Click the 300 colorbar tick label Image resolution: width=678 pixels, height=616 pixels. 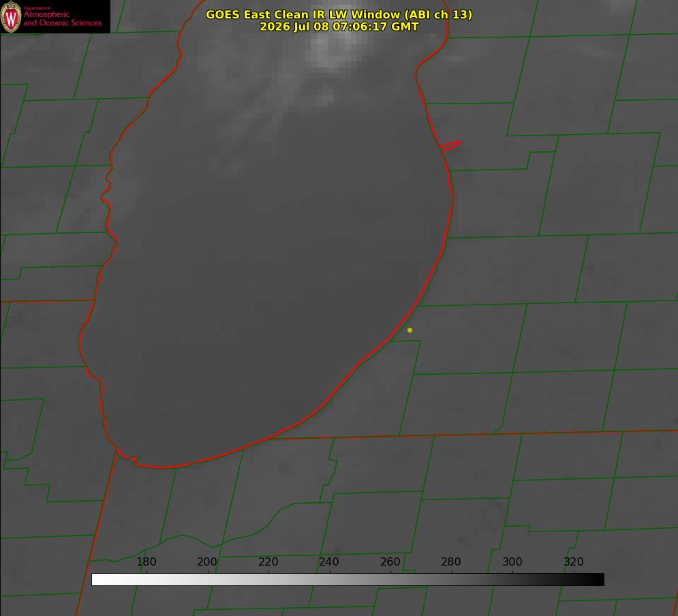(x=512, y=561)
